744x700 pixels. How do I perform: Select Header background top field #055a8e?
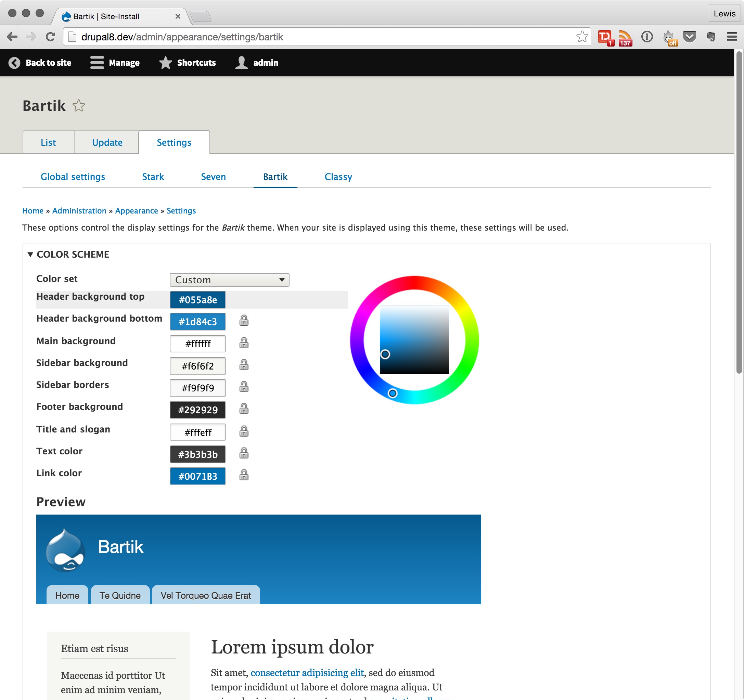[x=197, y=300]
